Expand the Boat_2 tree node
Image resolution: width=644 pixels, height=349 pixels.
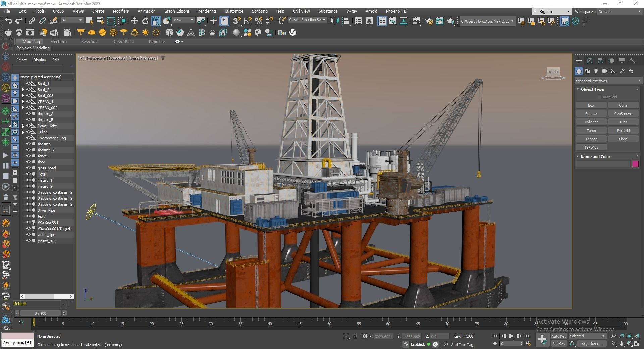click(x=23, y=90)
